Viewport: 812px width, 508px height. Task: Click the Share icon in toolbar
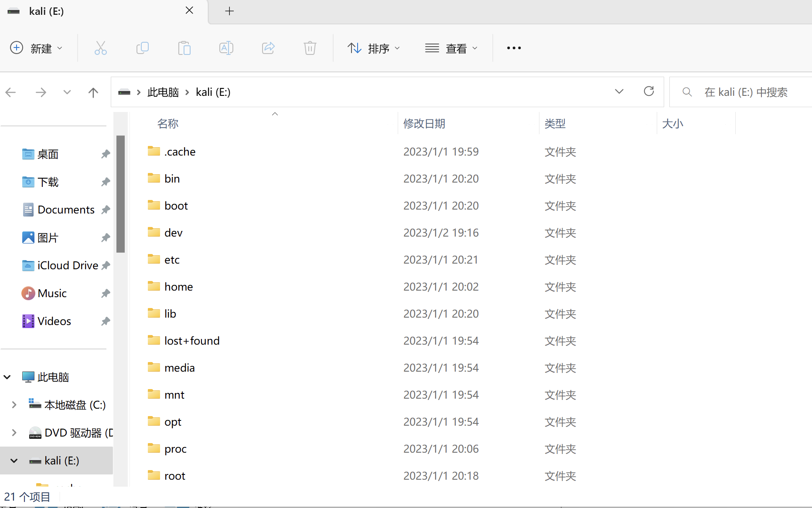tap(268, 48)
